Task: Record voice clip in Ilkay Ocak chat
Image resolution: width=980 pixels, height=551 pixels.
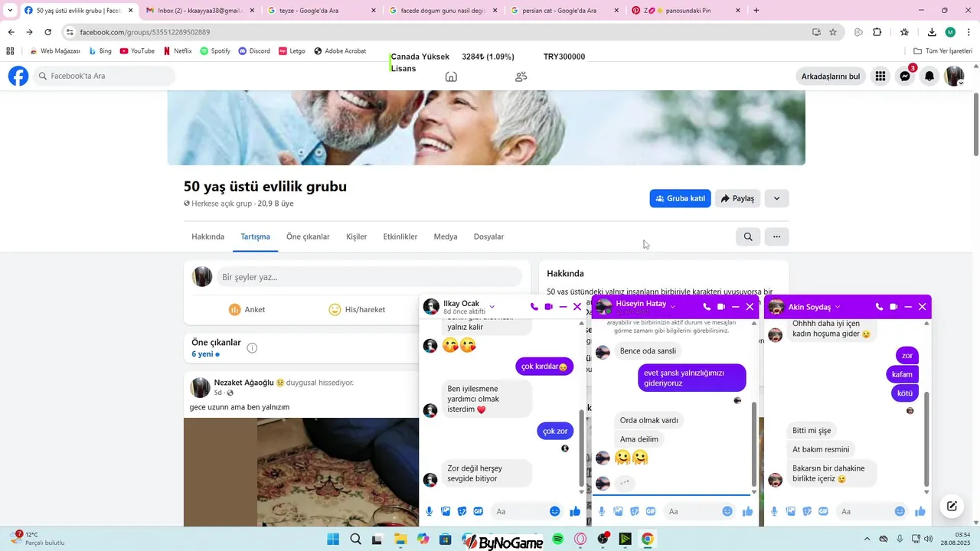Action: (430, 511)
